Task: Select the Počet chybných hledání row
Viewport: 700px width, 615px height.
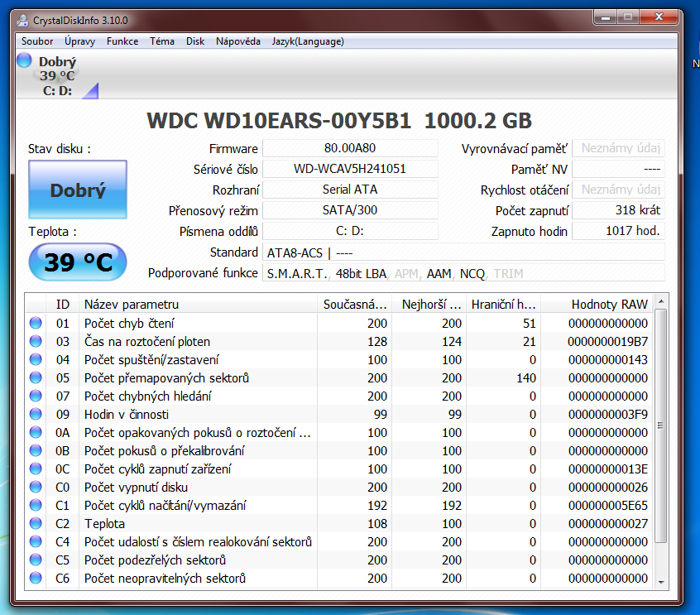Action: 339,396
